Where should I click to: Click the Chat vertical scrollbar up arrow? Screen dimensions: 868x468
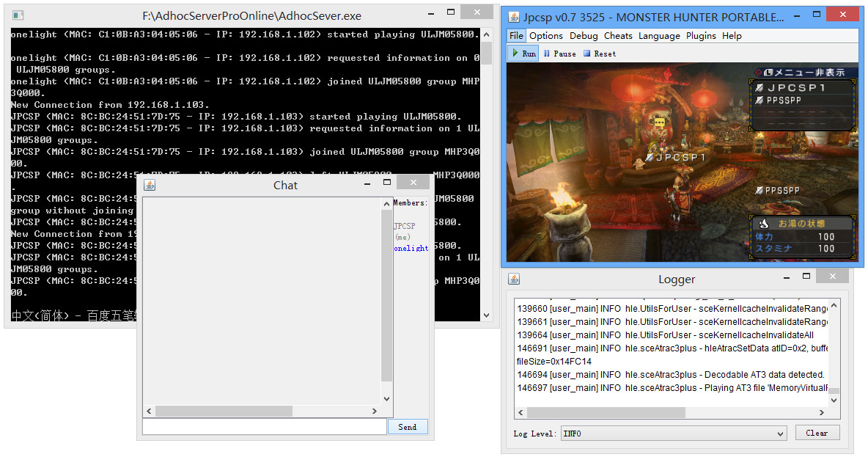coord(387,203)
